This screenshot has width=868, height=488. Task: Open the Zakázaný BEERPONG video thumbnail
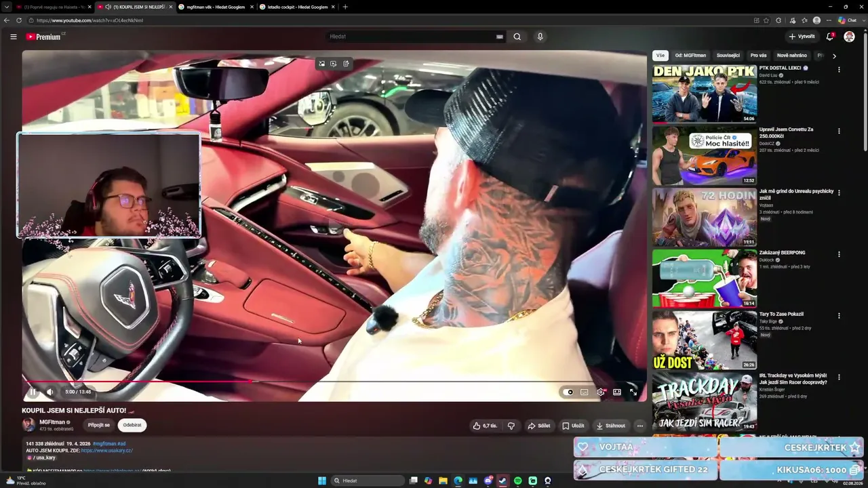(705, 278)
